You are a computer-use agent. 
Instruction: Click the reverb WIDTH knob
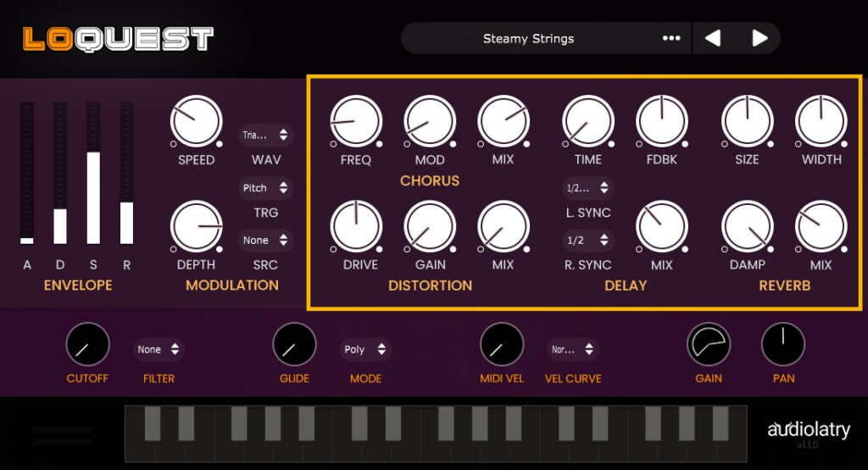(x=821, y=121)
